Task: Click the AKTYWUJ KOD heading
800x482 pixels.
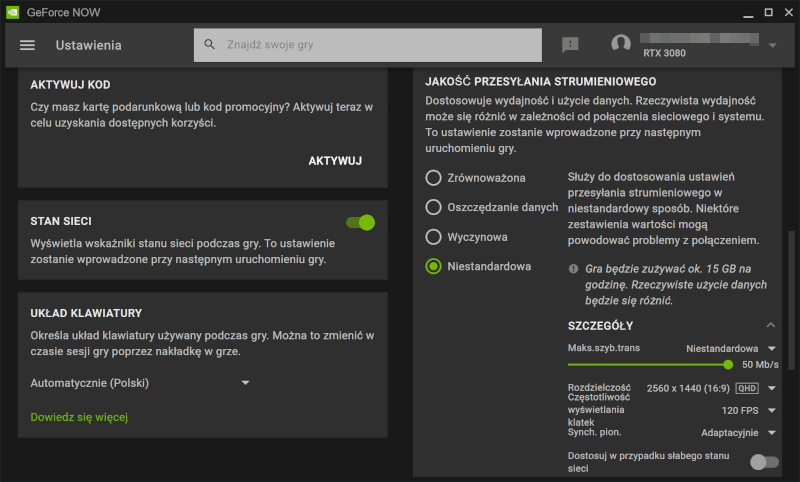Action: [x=70, y=85]
